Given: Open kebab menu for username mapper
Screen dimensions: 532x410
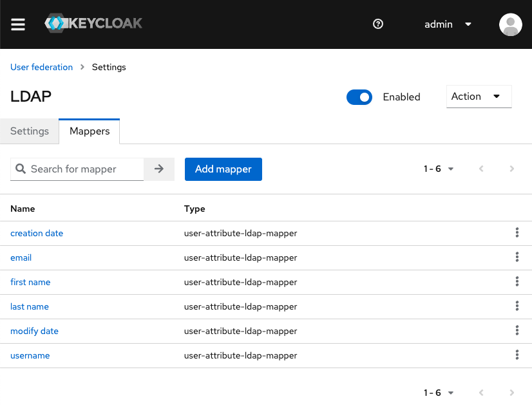Looking at the screenshot, I should [517, 355].
